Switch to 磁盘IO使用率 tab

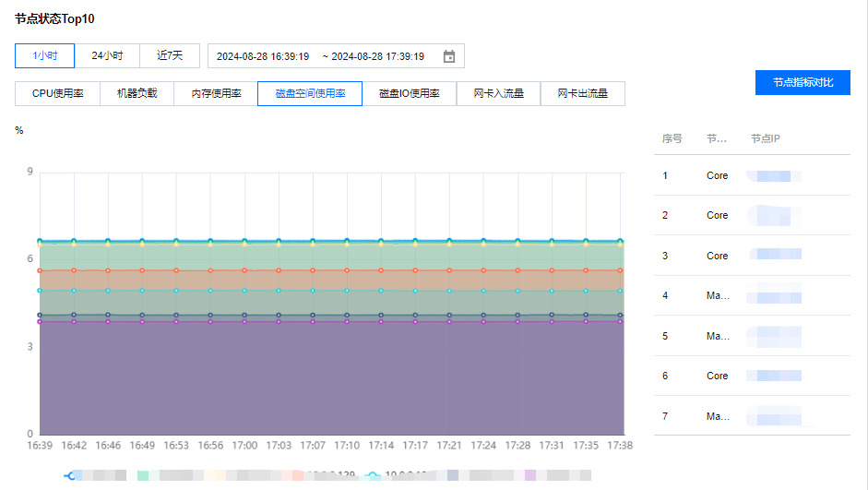point(409,94)
